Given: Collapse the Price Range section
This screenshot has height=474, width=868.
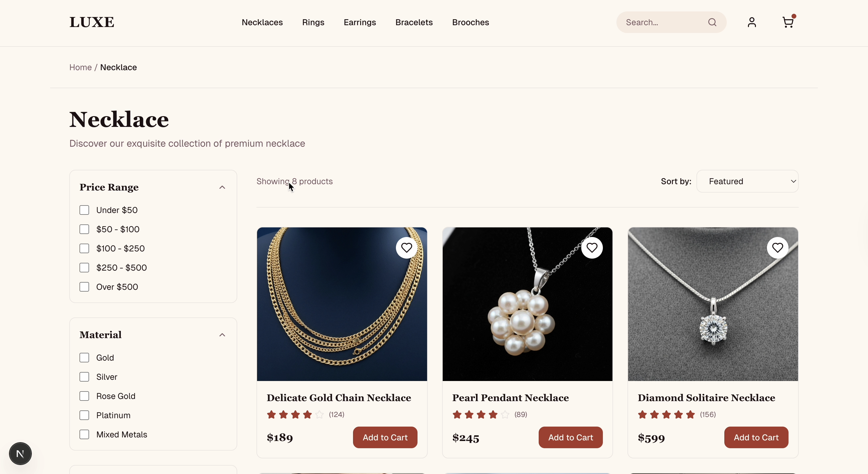Looking at the screenshot, I should click(x=222, y=187).
